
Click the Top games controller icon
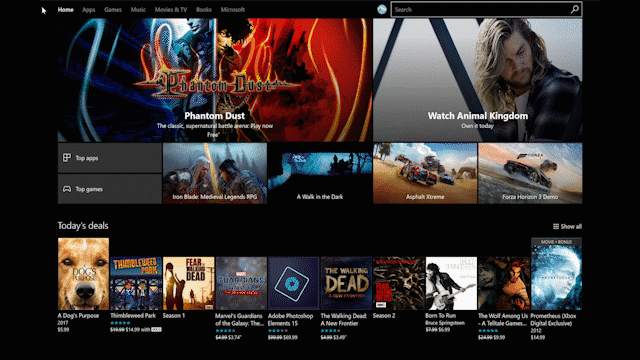(67, 189)
